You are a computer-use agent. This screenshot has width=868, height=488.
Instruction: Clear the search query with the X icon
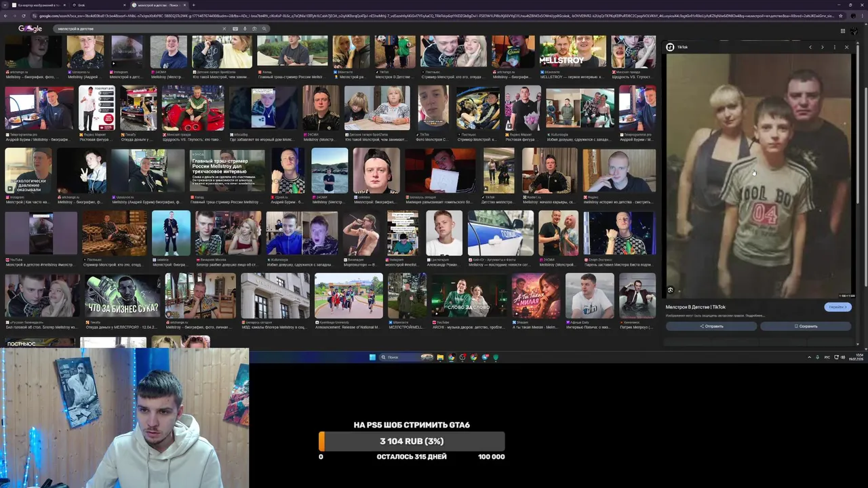coord(224,28)
